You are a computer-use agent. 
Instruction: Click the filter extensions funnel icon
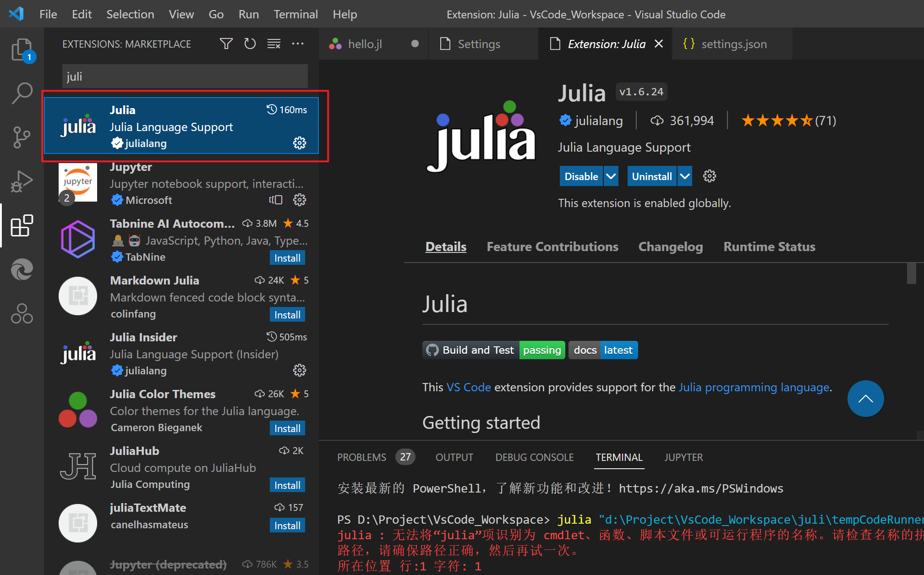point(226,44)
